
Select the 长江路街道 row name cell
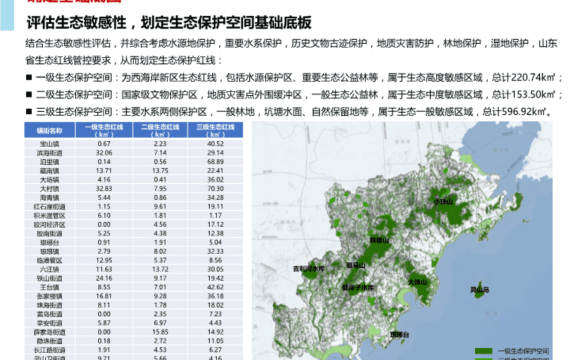[50, 350]
